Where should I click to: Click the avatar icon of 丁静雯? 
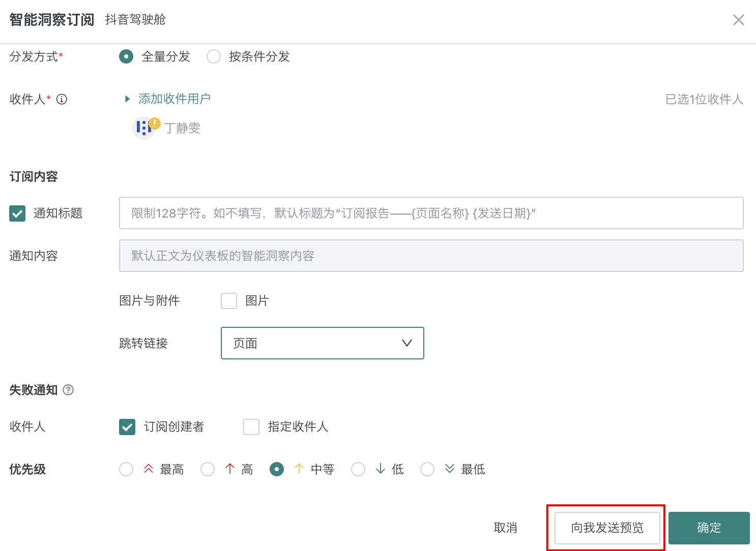click(x=143, y=128)
